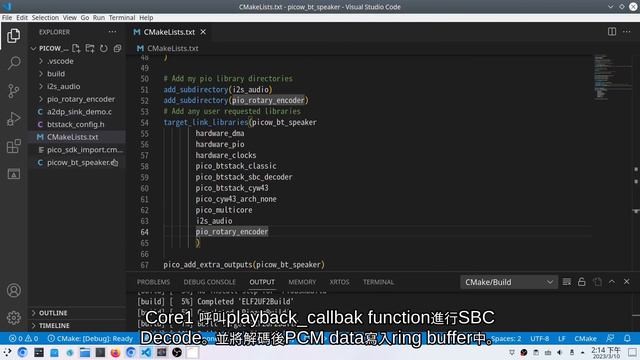Screen dimensions: 640x360
Task: Open Source Control view
Action: [x=13, y=91]
